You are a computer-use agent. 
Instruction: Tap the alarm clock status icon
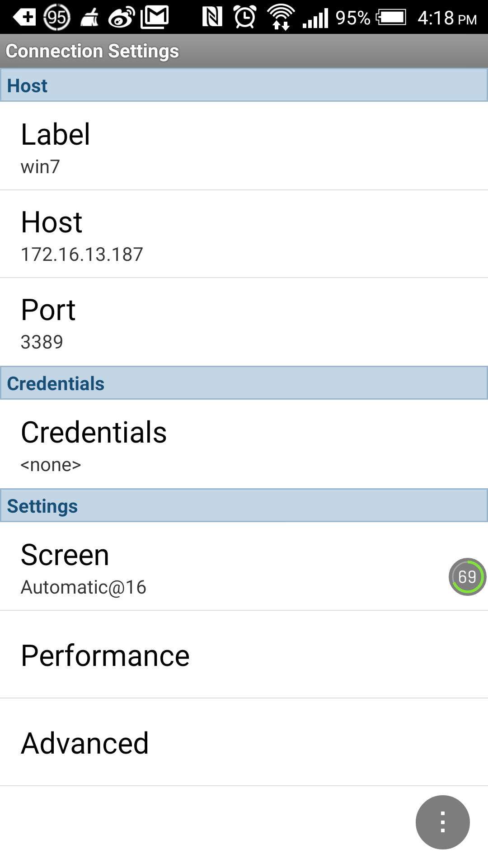[x=245, y=17]
